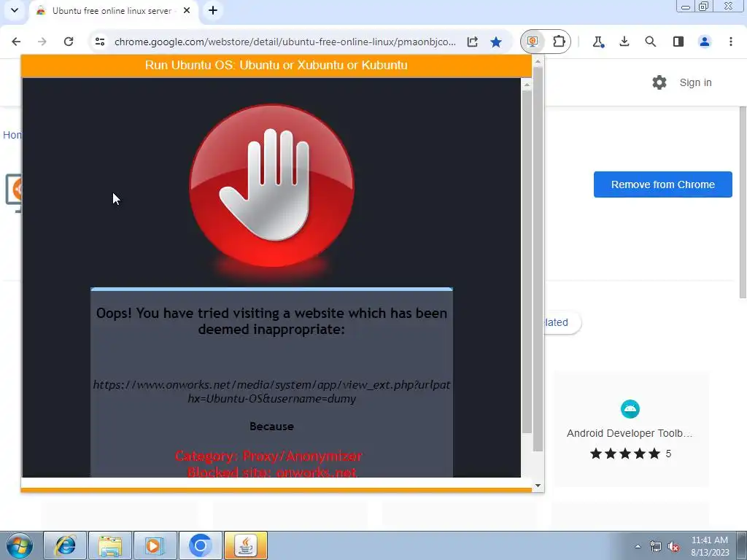Go back using the browser back arrow

tap(16, 42)
